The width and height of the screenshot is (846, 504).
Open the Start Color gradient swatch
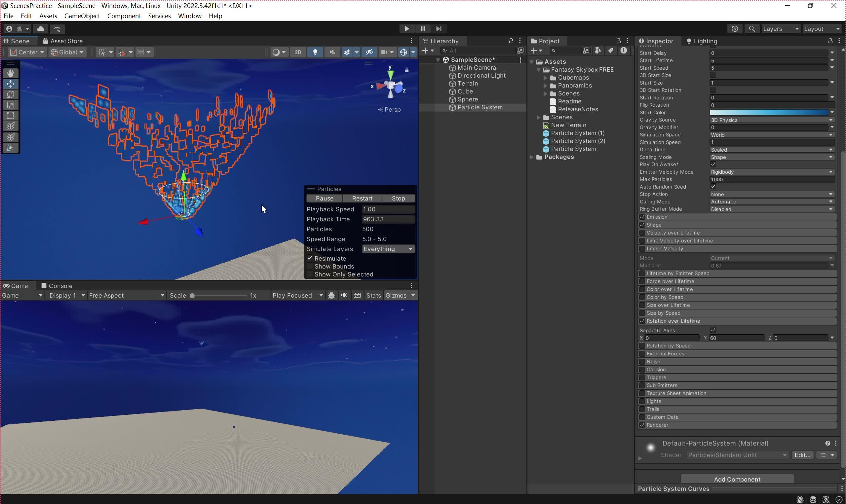[769, 112]
